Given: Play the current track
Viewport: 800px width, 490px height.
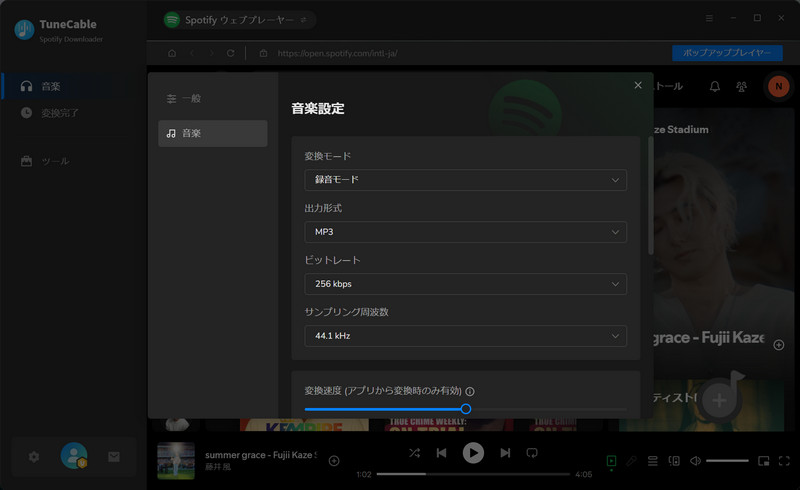Looking at the screenshot, I should 473,453.
